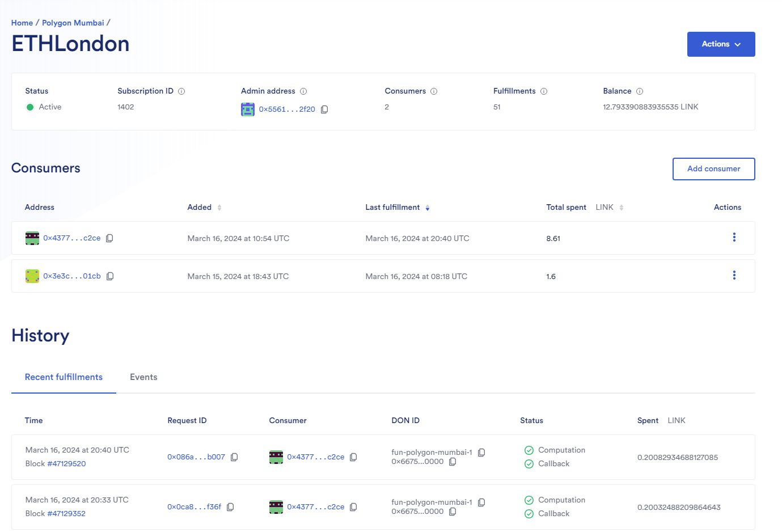Click Callback check icon in 20:40 row
Screen dimensions: 782x532
[529, 464]
